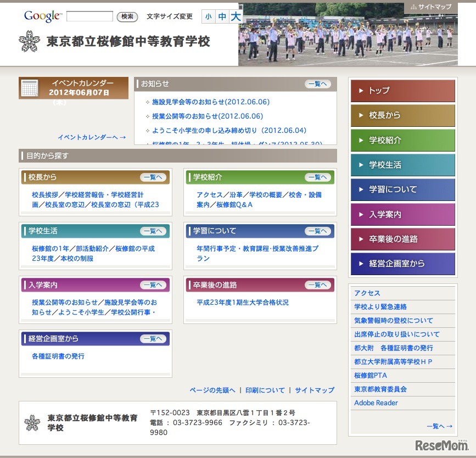Switch text size to 小

point(208,17)
